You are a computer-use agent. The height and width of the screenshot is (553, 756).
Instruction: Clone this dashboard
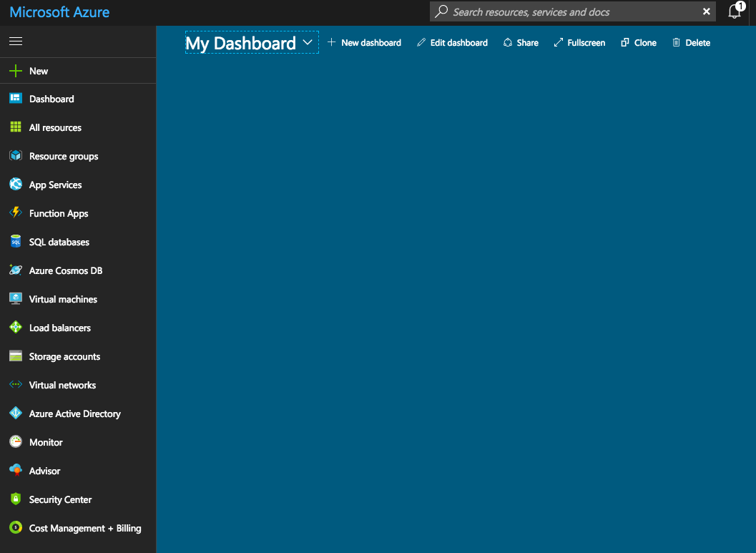point(639,43)
